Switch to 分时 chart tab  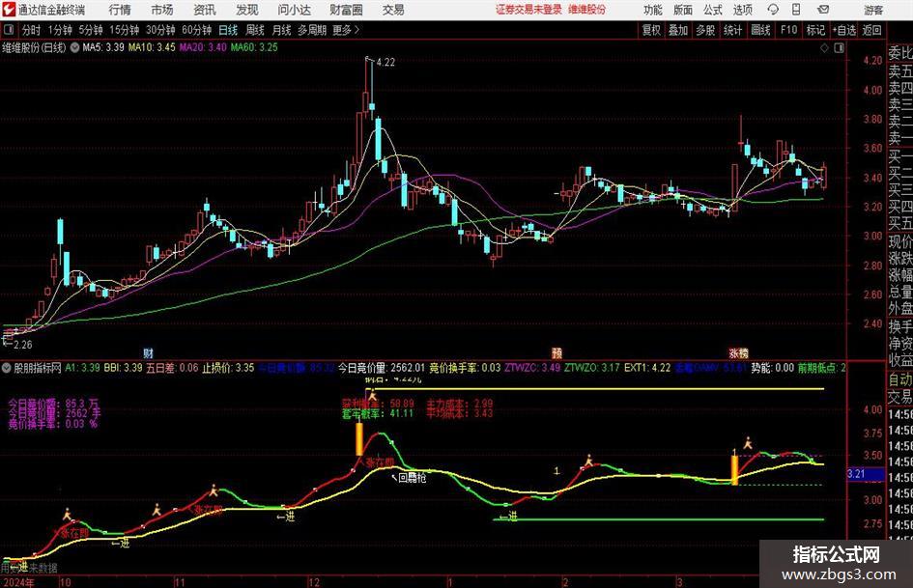coord(31,30)
